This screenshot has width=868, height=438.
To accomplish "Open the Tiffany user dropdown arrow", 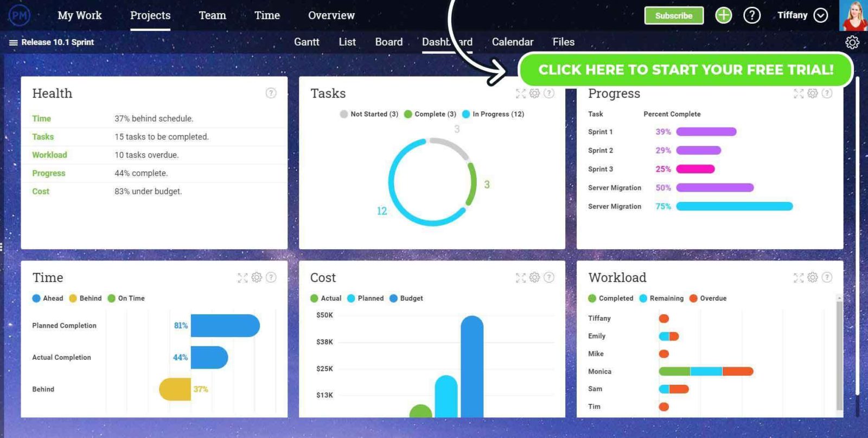I will pyautogui.click(x=821, y=15).
